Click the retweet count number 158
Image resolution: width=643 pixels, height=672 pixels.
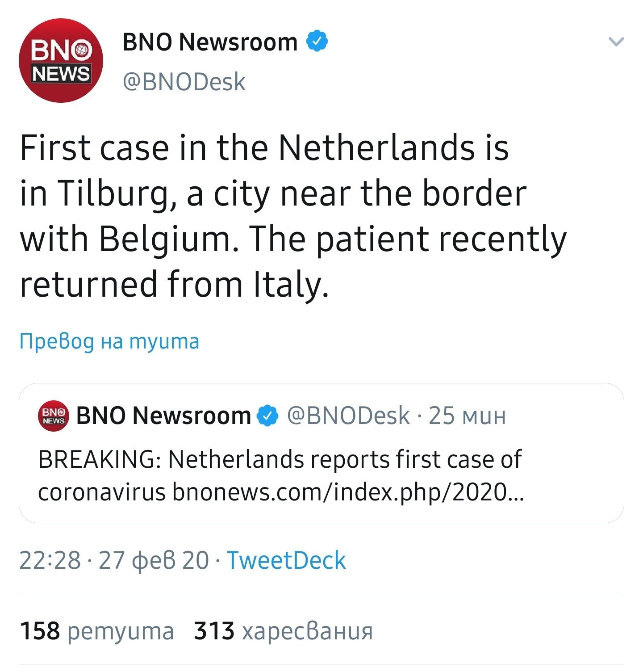coord(40,631)
